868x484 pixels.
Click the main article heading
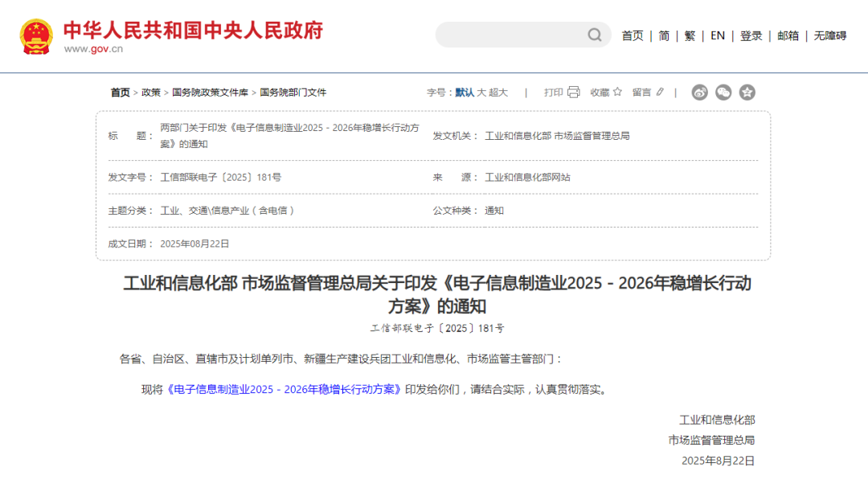coord(436,294)
